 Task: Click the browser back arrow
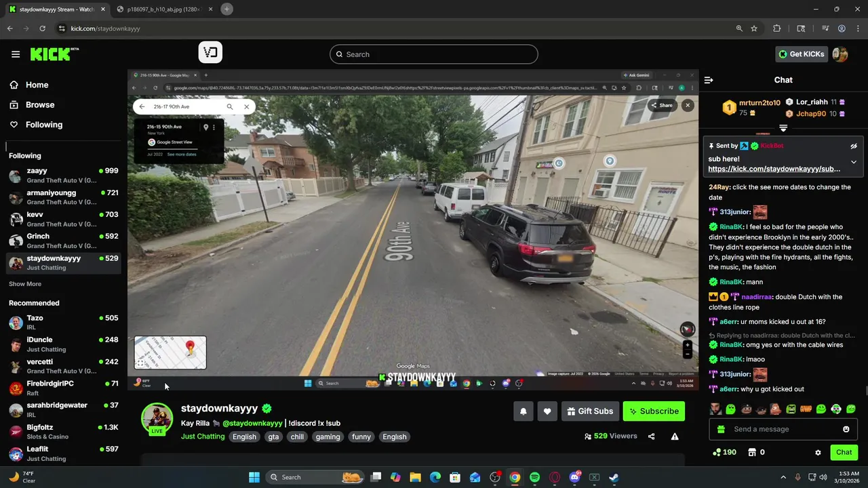(9, 28)
